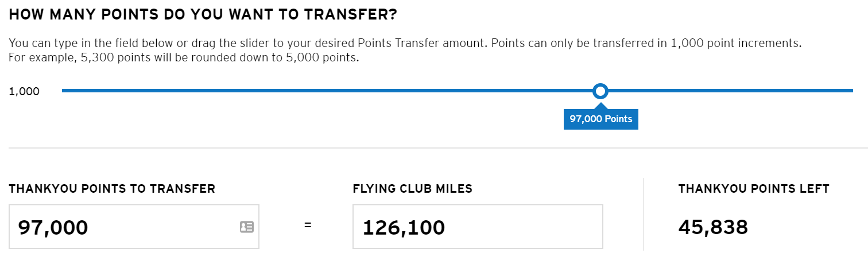Screen dimensions: 868x265
Task: Click the slider instruction sentence text
Action: 405,44
